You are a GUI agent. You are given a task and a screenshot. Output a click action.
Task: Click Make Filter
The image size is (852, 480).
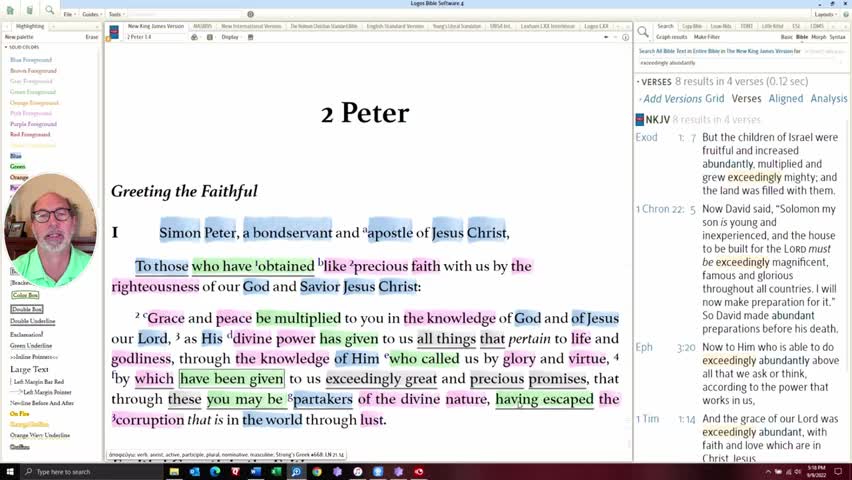tap(707, 37)
